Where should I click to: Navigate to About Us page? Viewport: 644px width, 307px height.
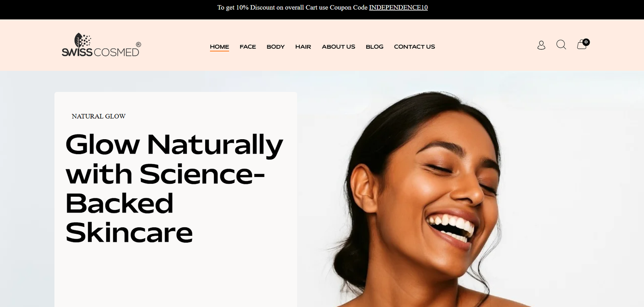(339, 47)
